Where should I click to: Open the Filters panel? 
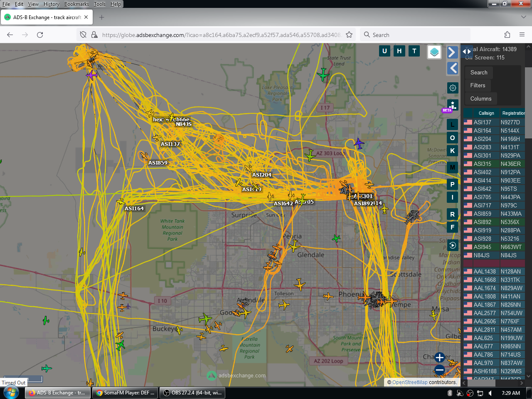[478, 85]
